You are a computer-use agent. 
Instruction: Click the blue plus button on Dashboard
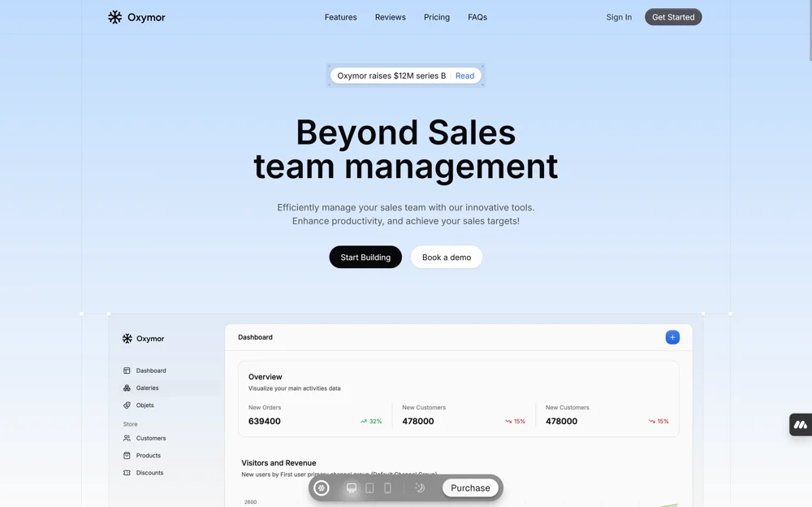click(x=672, y=337)
